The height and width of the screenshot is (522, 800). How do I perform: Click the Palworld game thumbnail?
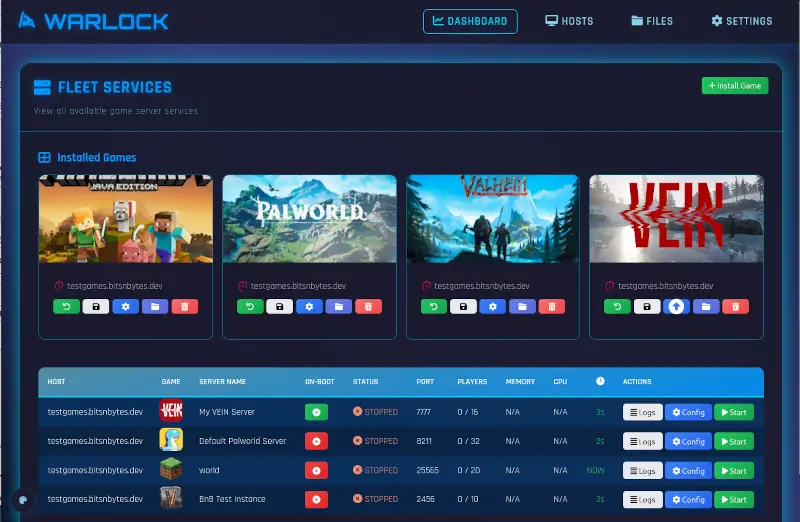tap(309, 219)
